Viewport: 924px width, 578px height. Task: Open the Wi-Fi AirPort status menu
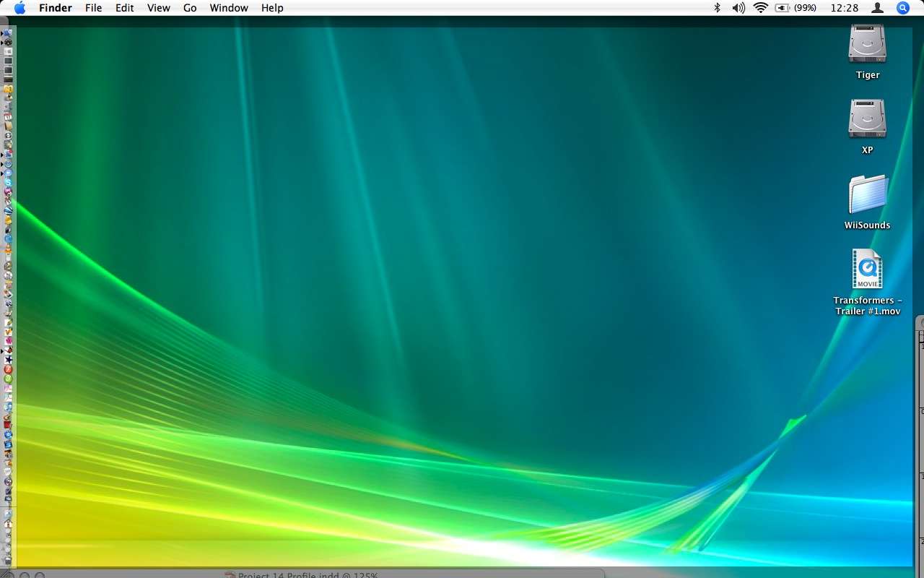[x=761, y=8]
